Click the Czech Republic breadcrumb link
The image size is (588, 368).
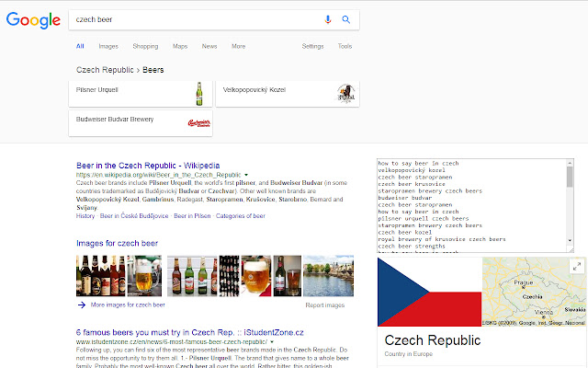(105, 70)
